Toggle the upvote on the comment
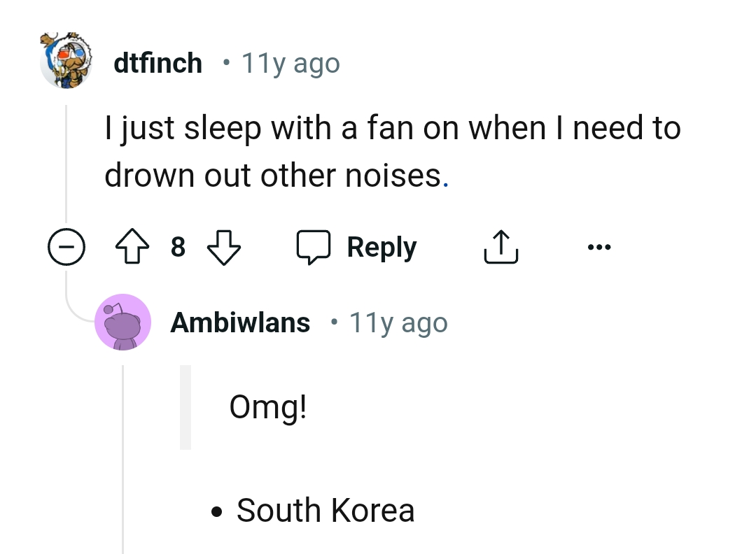This screenshot has height=554, width=756. (x=132, y=246)
